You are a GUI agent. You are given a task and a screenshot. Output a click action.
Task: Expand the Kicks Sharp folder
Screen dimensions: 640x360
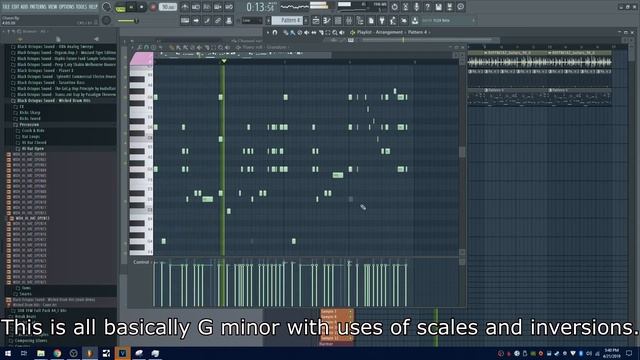(x=29, y=113)
